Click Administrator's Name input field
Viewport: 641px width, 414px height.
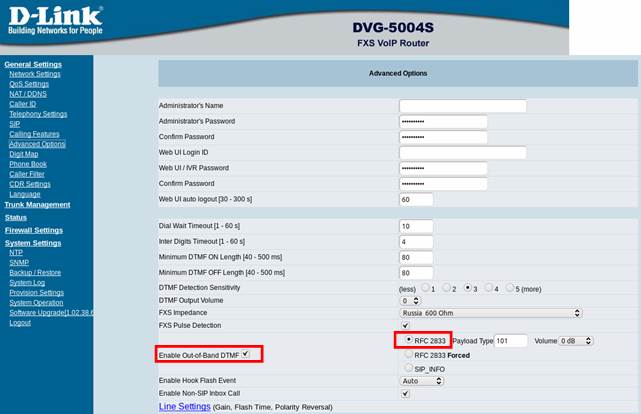[463, 106]
